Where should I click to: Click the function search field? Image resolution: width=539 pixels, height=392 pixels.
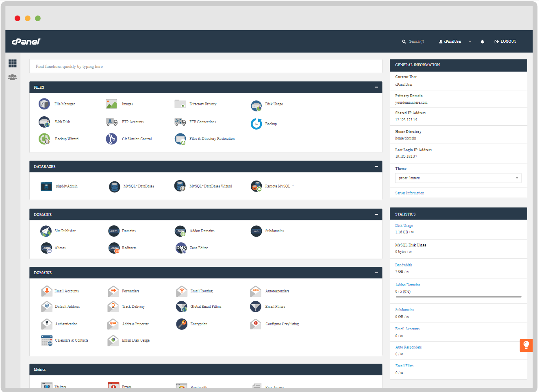point(206,66)
